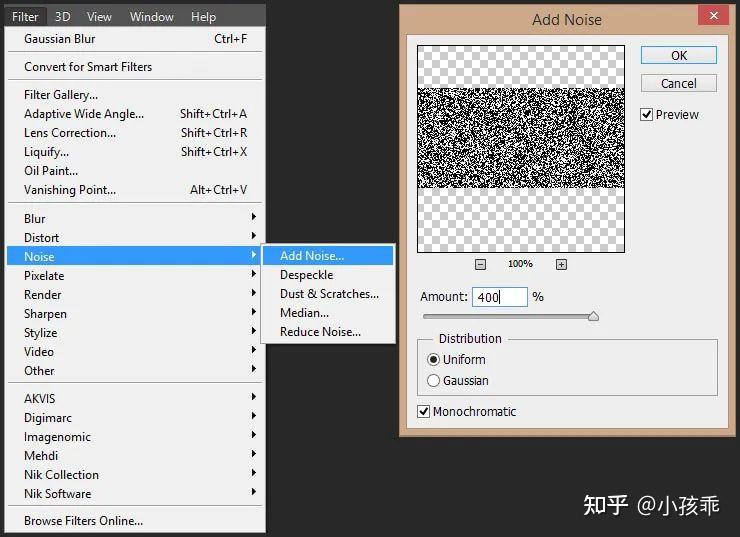Open the 3D menu
The image size is (740, 537).
click(x=63, y=17)
